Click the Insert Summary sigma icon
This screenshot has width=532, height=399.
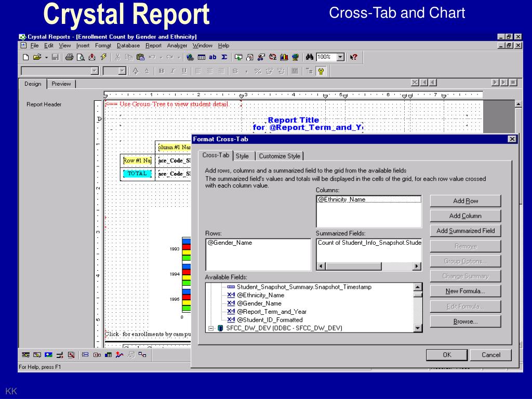pos(224,57)
